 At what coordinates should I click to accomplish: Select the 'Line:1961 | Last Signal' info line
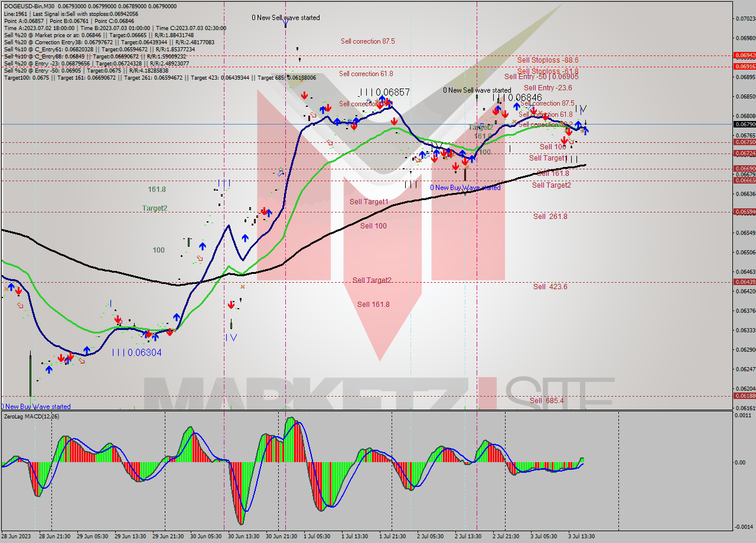pos(71,14)
